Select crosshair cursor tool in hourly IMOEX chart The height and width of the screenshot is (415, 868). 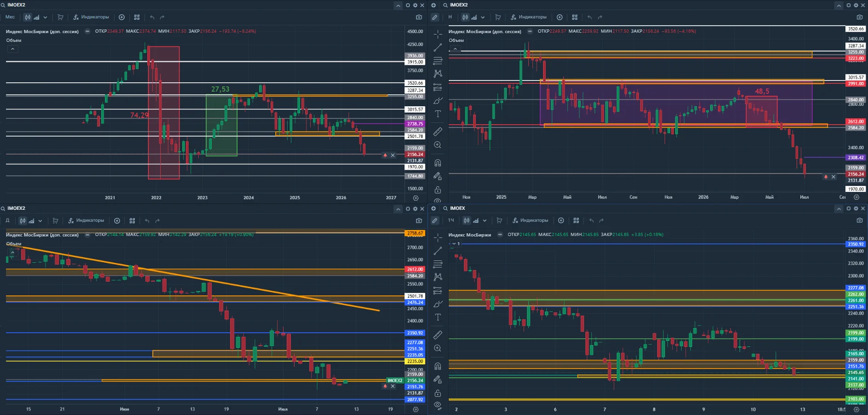pos(438,237)
